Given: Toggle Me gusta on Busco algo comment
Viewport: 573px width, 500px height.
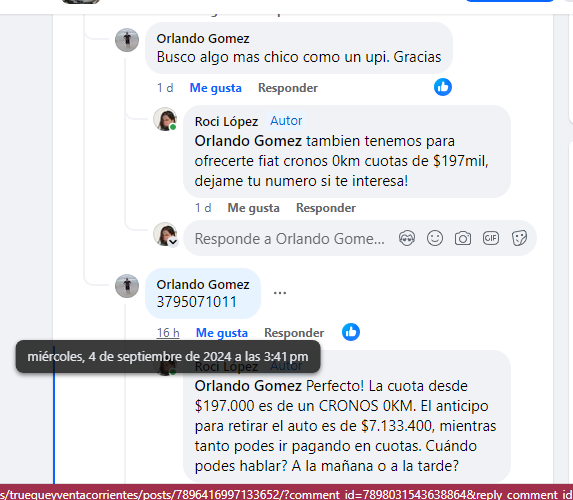Looking at the screenshot, I should [216, 88].
